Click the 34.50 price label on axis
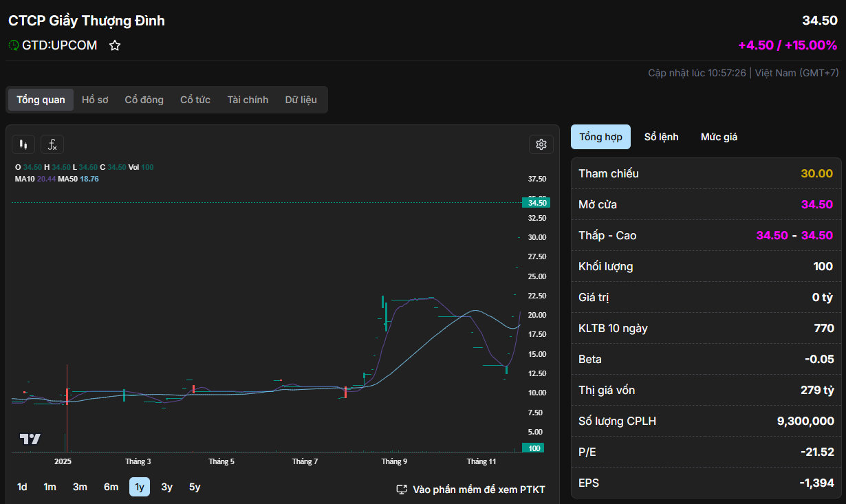This screenshot has width=846, height=504. coord(536,203)
